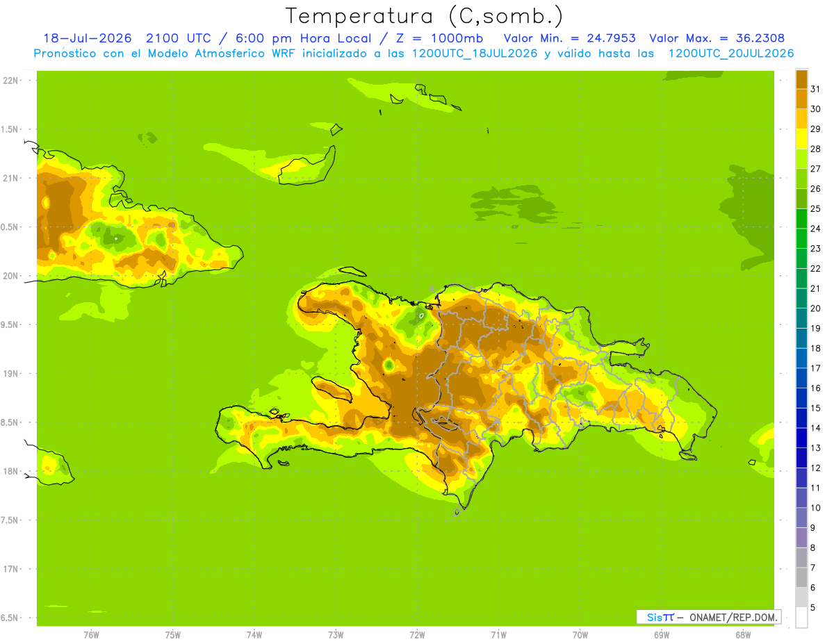Click 'Valor Max. = 36.2308' value
This screenshot has height=644, width=834.
(717, 38)
